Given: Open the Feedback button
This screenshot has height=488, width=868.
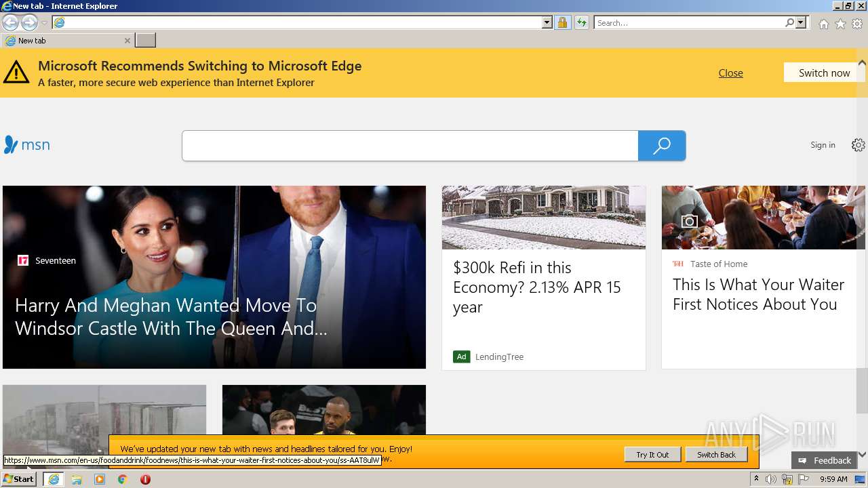Looking at the screenshot, I should coord(824,460).
